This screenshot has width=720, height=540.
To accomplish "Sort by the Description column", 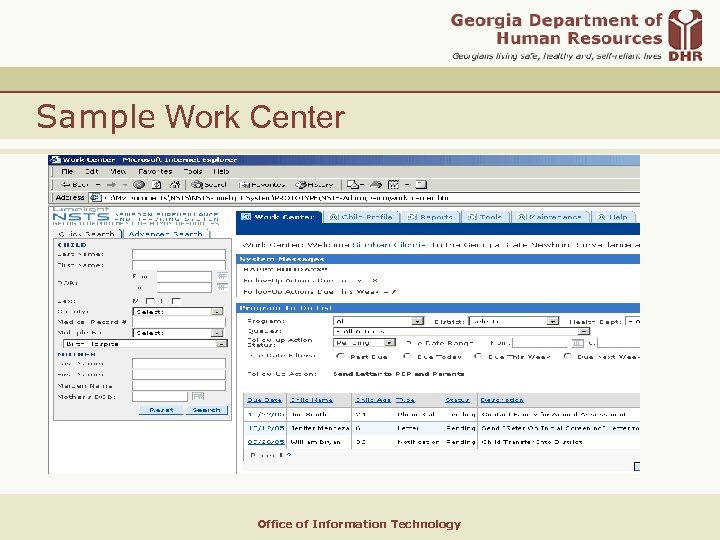I will (x=502, y=400).
